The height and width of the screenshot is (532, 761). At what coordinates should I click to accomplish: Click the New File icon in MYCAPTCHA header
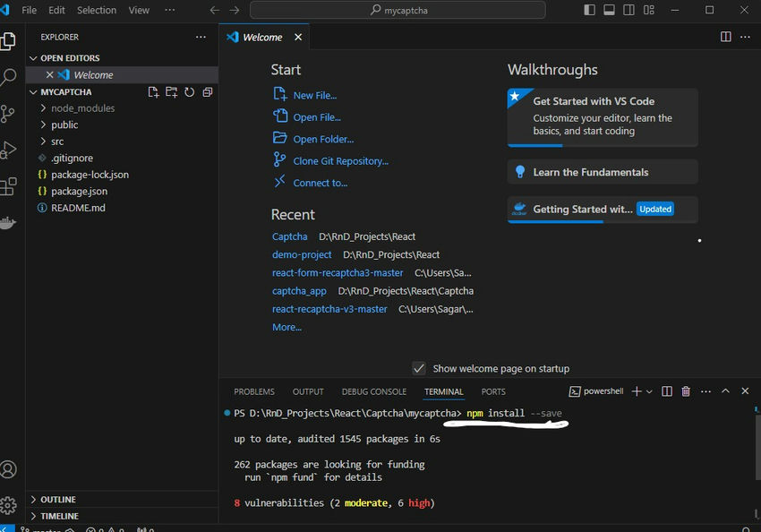[x=153, y=92]
